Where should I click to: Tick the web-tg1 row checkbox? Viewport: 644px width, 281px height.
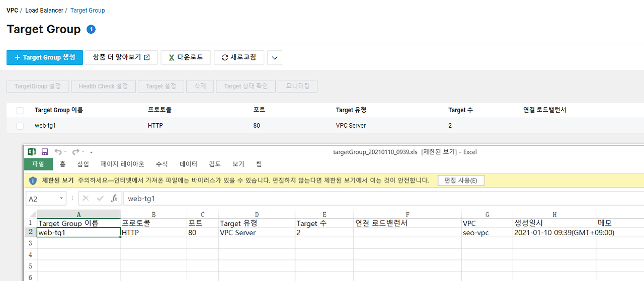point(20,126)
